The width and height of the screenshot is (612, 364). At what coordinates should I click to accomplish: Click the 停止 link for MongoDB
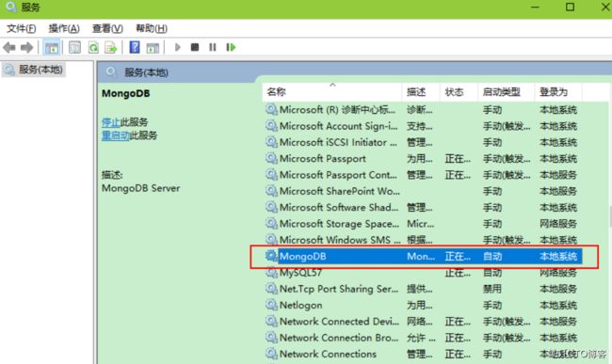point(110,122)
